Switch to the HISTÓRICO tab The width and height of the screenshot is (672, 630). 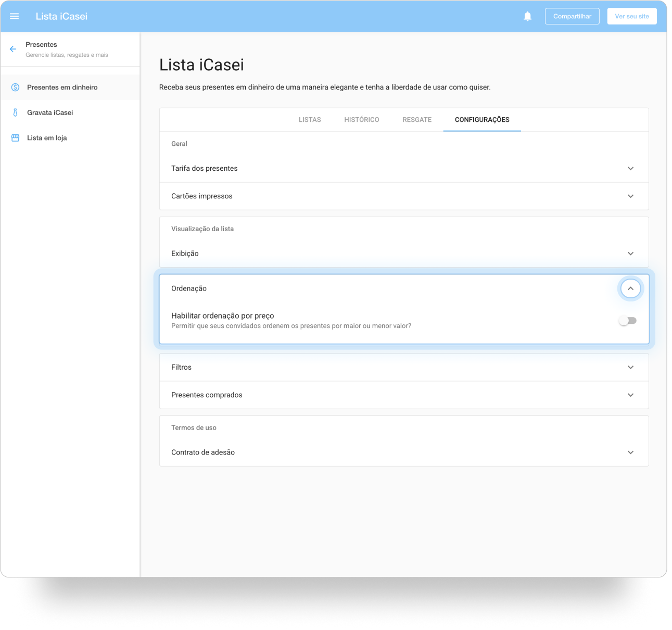362,120
